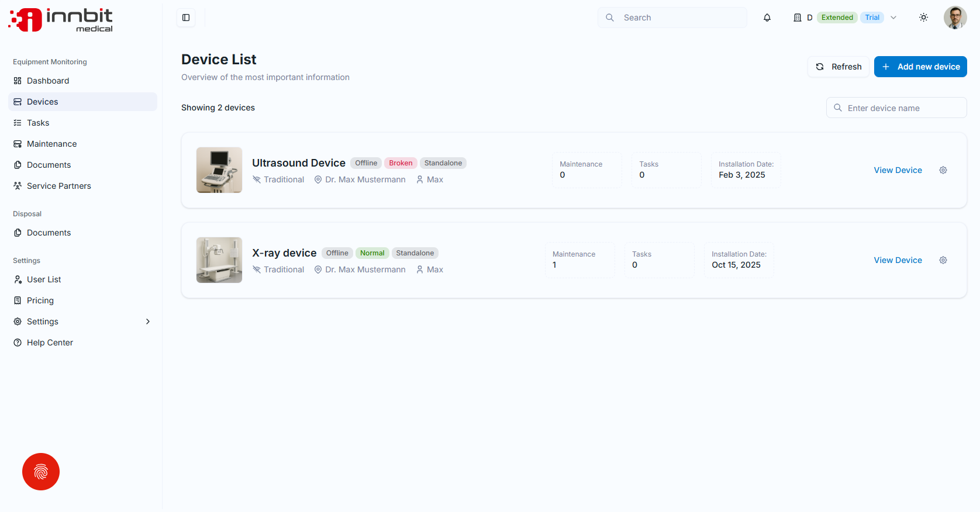This screenshot has width=980, height=512.
Task: Open Documents under Equipment Monitoring
Action: click(x=82, y=165)
